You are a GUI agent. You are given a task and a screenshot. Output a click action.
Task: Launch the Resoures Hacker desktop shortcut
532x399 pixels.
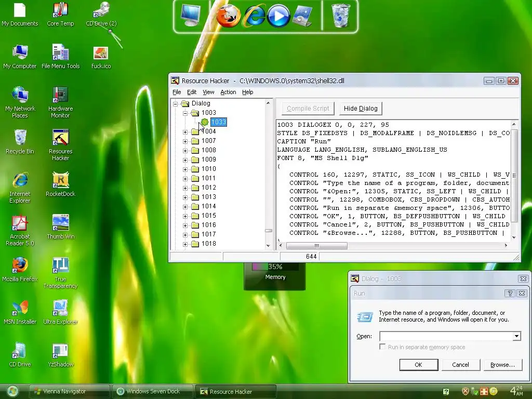[x=60, y=145]
